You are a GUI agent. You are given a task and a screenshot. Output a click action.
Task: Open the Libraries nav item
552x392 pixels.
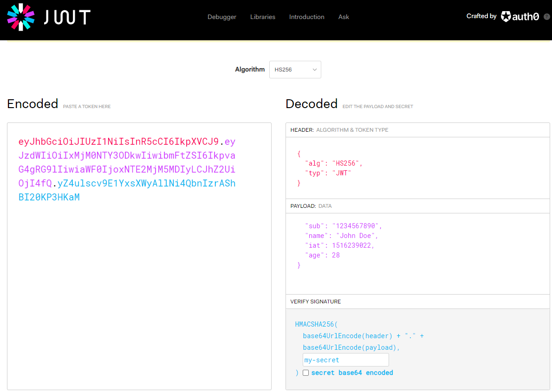point(263,17)
